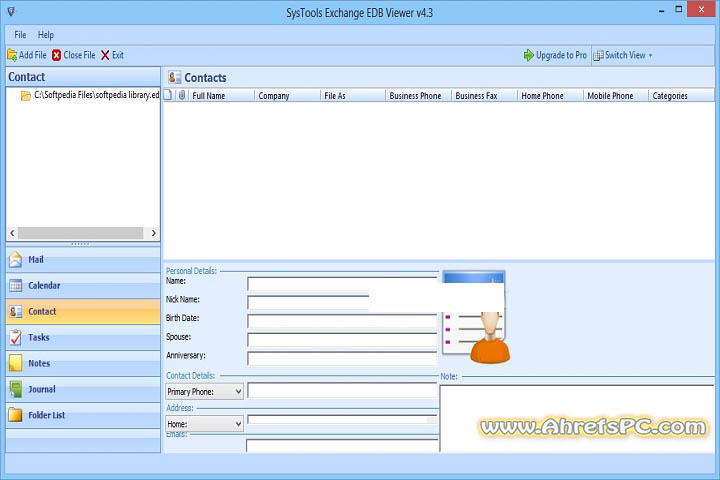Click the Mail envelope icon
Viewport: 720px width, 480px height.
pos(15,260)
